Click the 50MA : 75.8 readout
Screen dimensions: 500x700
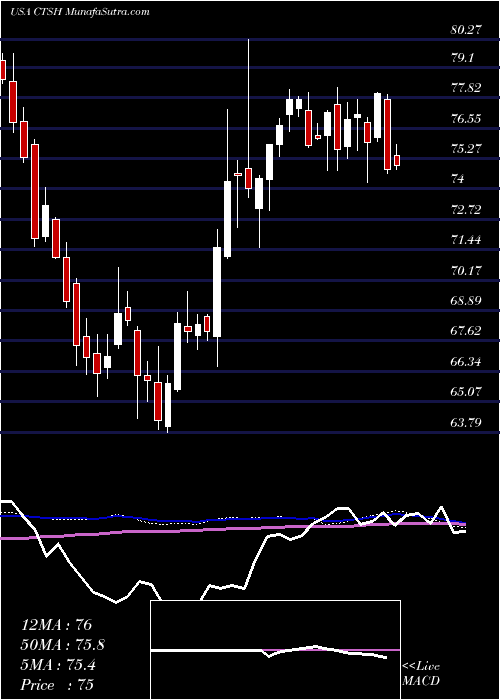(63, 645)
